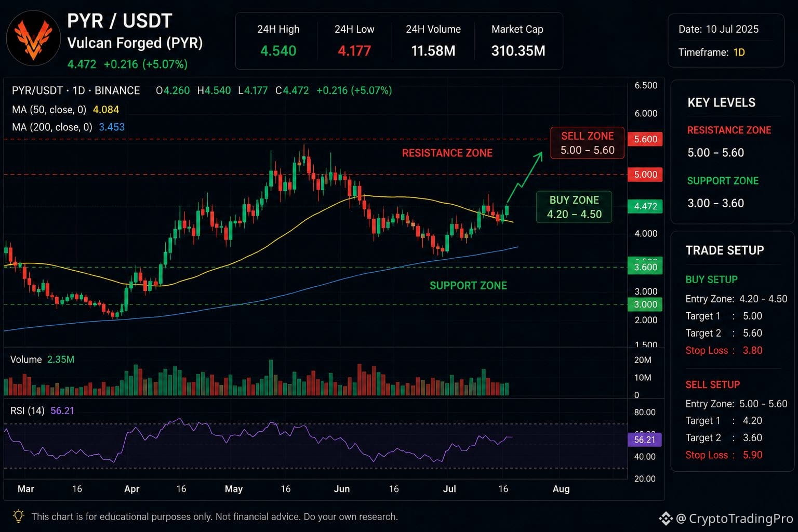Click the H4.540 high price in chart legend
This screenshot has height=532, width=798.
[x=214, y=90]
